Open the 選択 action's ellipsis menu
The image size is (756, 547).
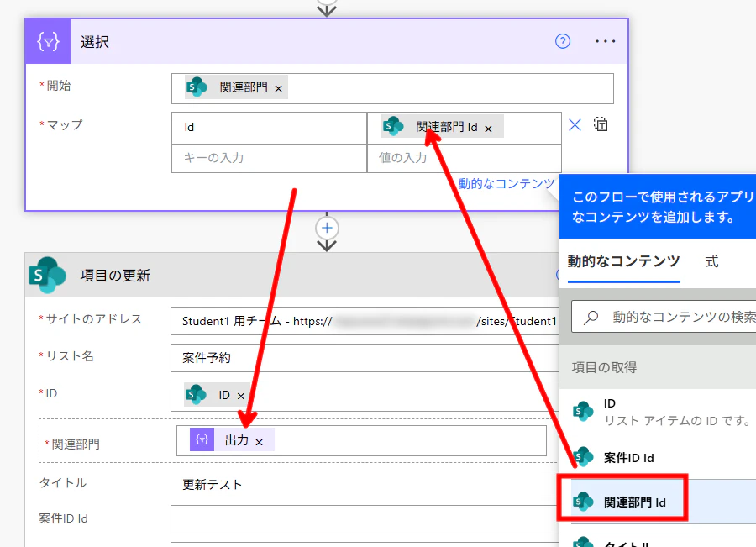[x=605, y=41]
